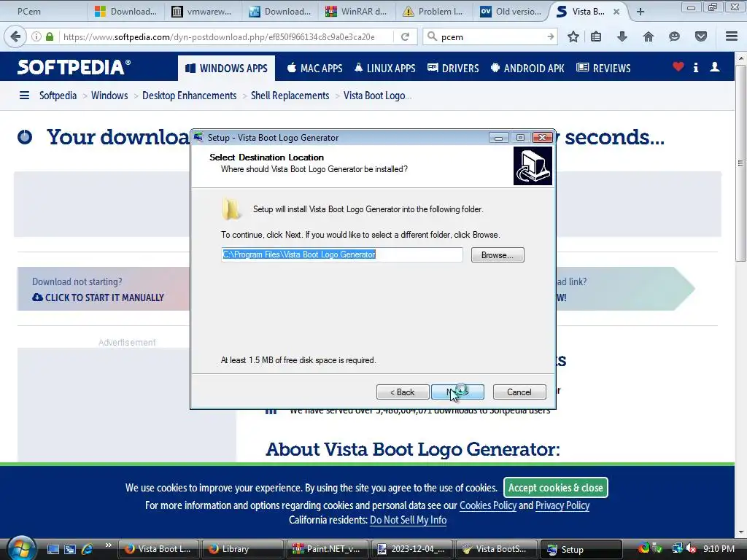Image resolution: width=747 pixels, height=560 pixels.
Task: Click the Firefox URL address field
Action: 224,36
